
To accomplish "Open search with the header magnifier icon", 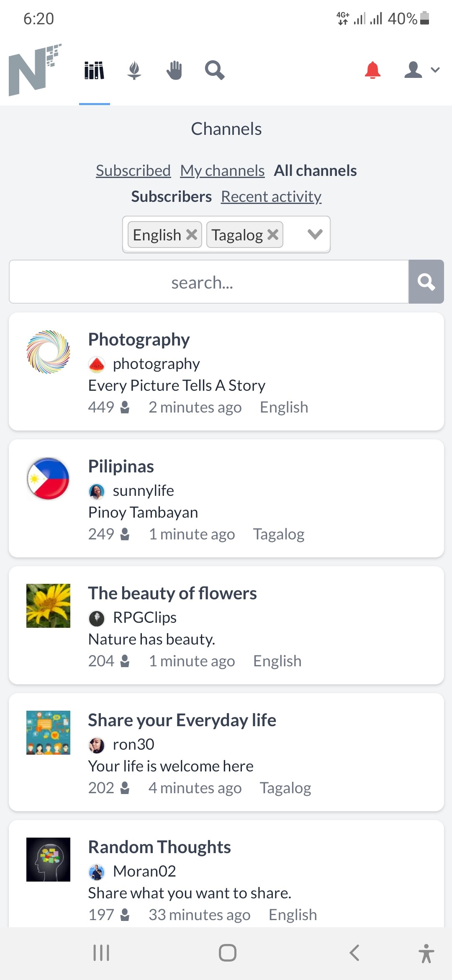I will point(215,70).
